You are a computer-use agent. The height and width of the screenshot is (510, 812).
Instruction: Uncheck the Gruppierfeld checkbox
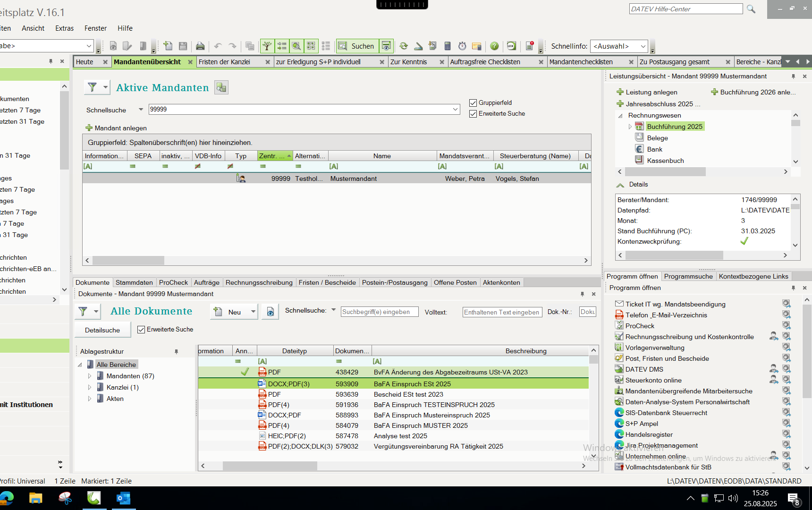click(473, 103)
